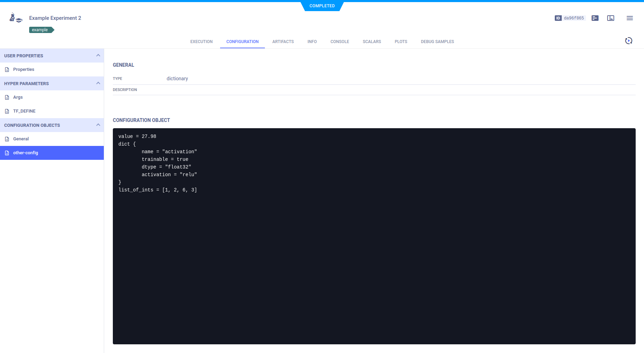Screen dimensions: 644x353
Task: Click the document icon beside Properties
Action: [x=7, y=69]
